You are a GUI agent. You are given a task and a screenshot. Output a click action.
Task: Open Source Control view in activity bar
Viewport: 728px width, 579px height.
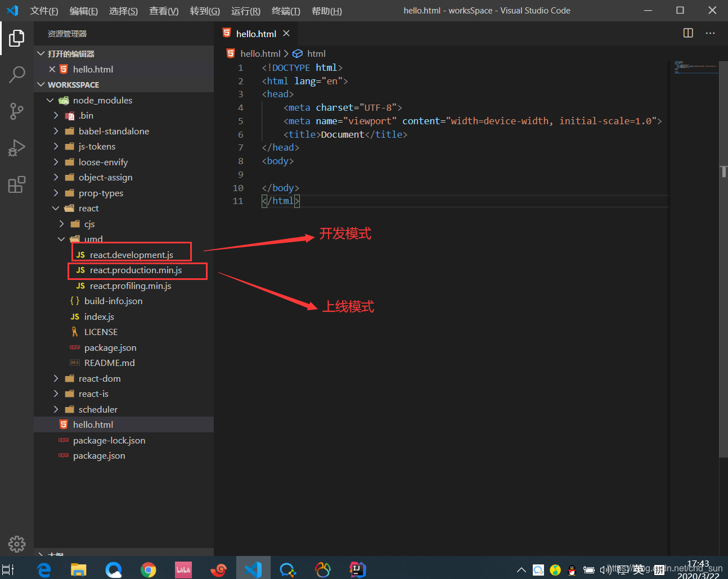pos(17,111)
